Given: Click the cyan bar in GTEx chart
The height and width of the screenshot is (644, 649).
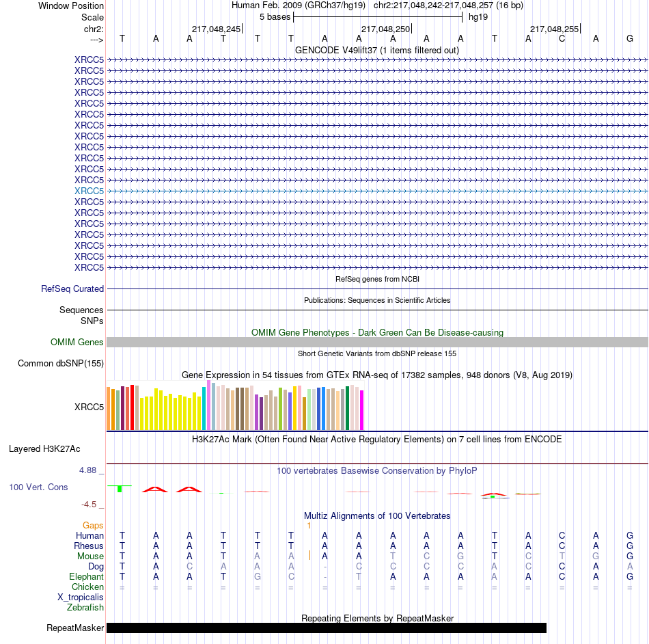Looking at the screenshot, I should click(204, 408).
